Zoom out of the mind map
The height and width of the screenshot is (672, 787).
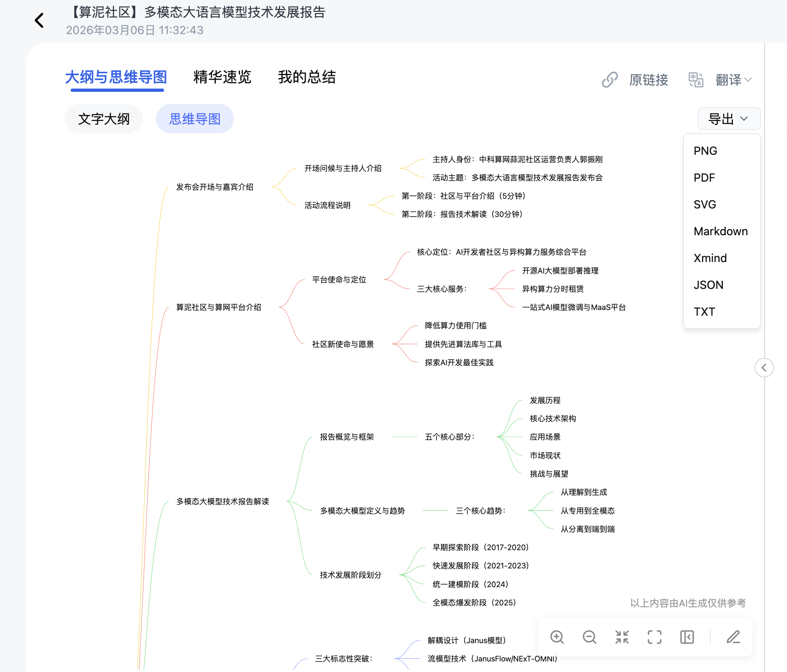(589, 637)
